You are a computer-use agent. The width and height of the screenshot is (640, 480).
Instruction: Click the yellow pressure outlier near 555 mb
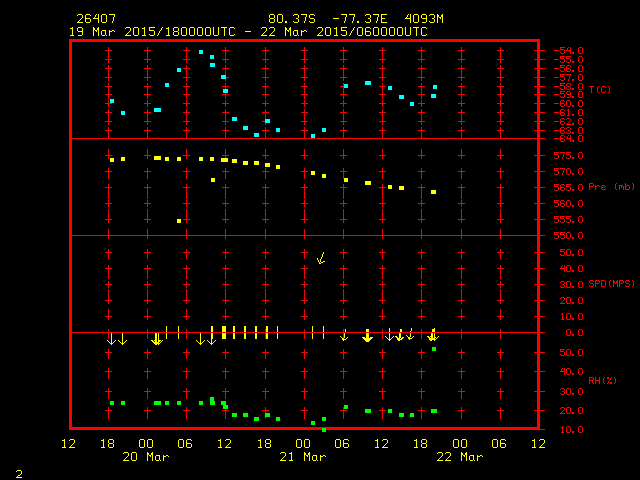click(179, 221)
